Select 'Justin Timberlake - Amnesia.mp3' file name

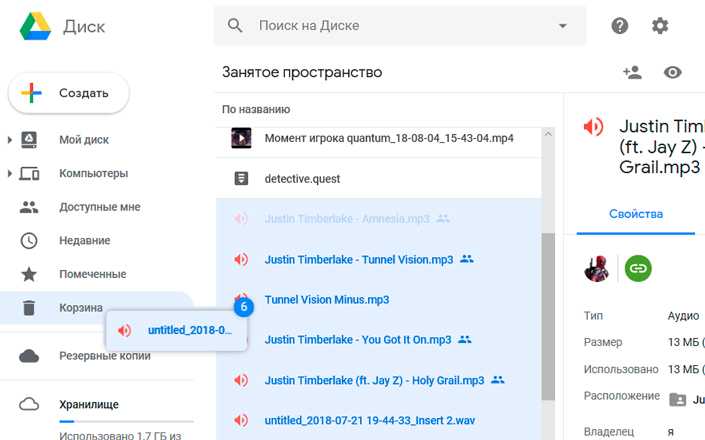347,219
